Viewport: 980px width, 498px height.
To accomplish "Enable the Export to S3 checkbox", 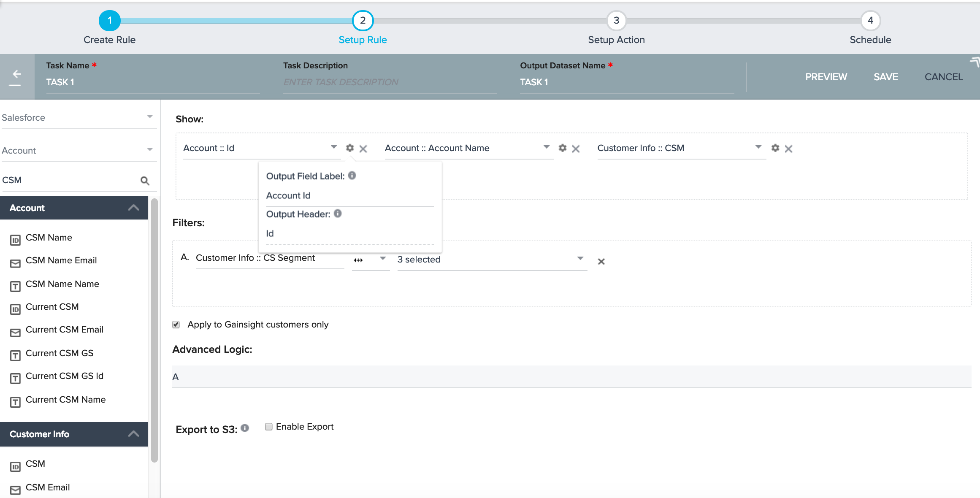I will (x=268, y=426).
